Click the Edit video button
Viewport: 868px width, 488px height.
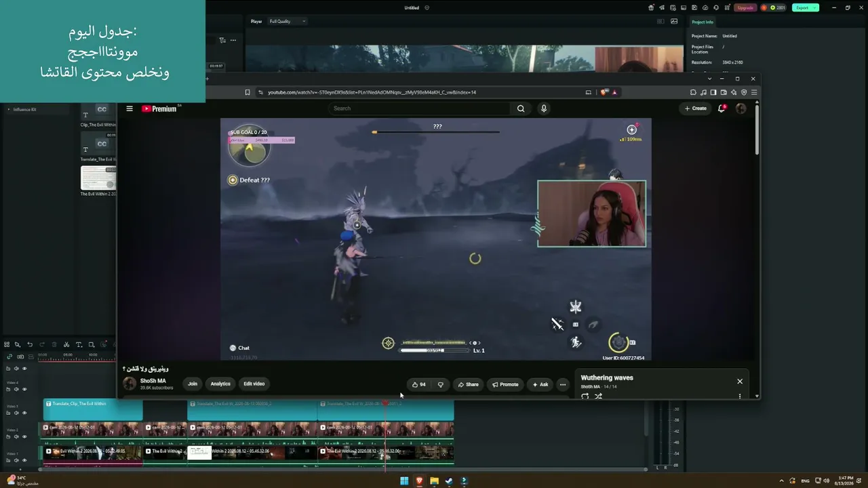click(254, 384)
